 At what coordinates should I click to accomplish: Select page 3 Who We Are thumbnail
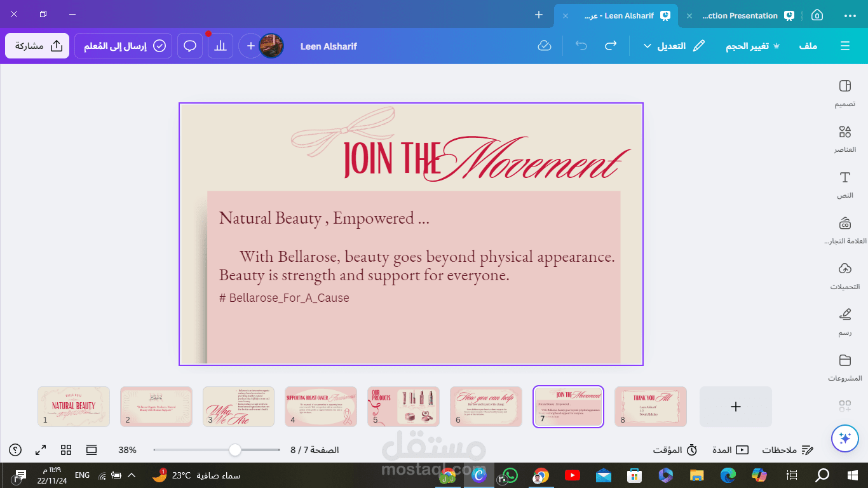238,407
